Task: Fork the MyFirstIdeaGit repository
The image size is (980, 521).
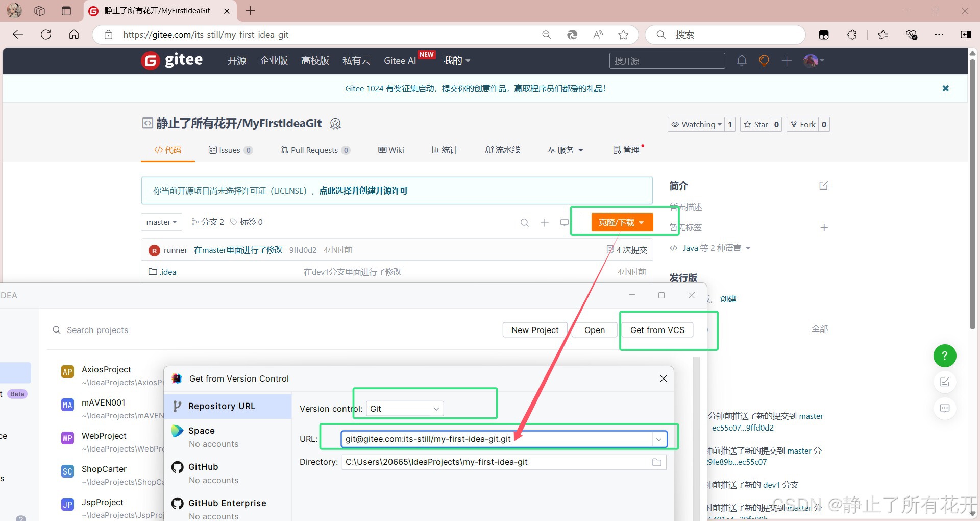Action: pyautogui.click(x=803, y=124)
